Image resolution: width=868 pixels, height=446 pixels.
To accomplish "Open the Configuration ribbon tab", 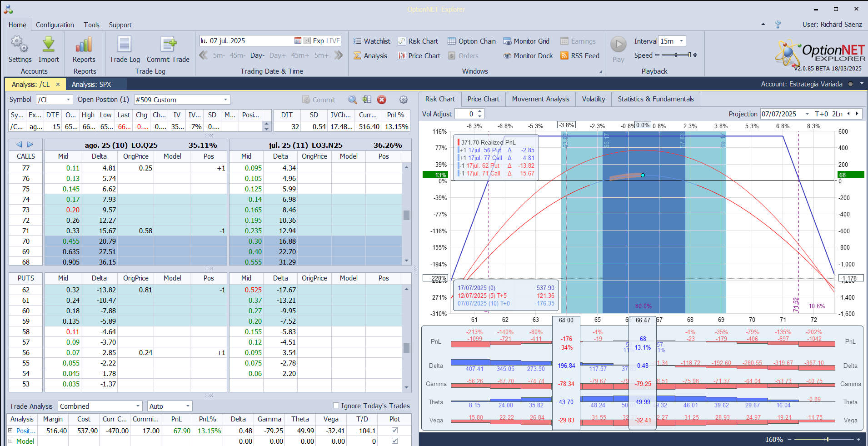I will tap(55, 25).
